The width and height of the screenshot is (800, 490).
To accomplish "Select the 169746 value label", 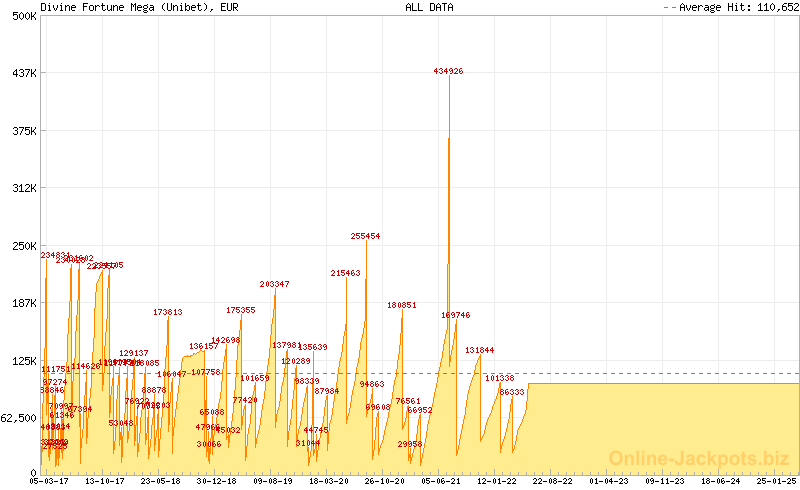I will tap(455, 315).
